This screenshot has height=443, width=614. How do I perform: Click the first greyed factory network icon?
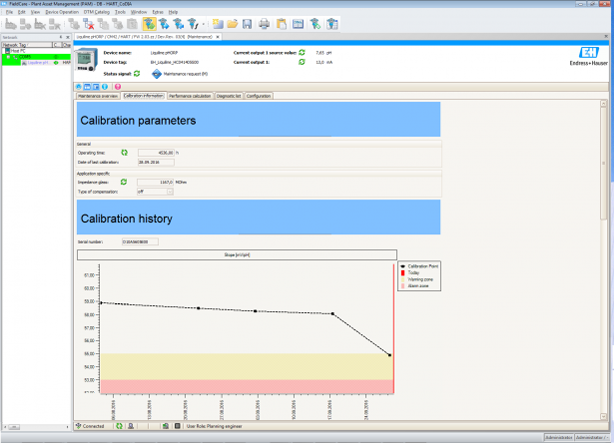point(11,24)
